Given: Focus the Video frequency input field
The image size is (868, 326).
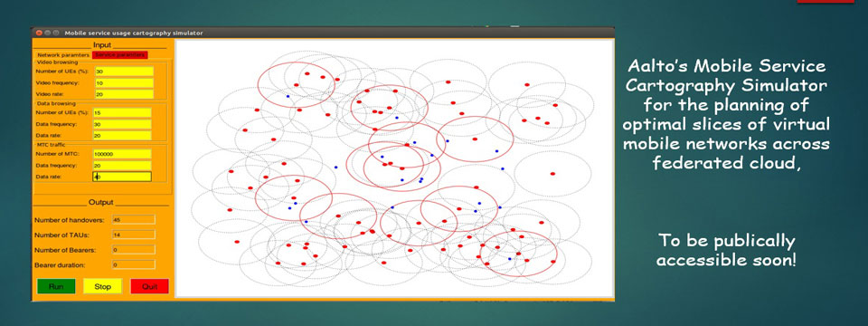Looking at the screenshot, I should 124,82.
